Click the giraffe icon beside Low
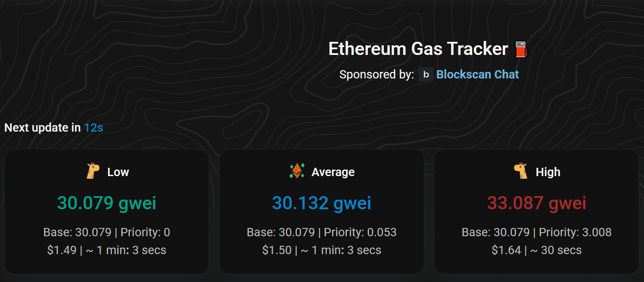 coord(93,171)
